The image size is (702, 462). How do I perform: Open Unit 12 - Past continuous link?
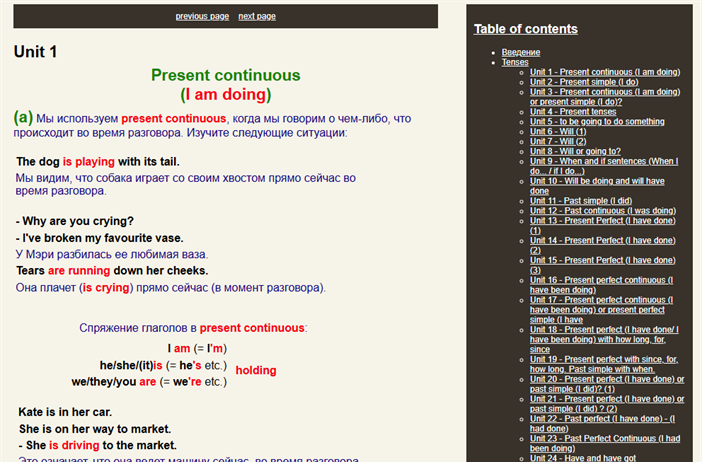tap(603, 210)
